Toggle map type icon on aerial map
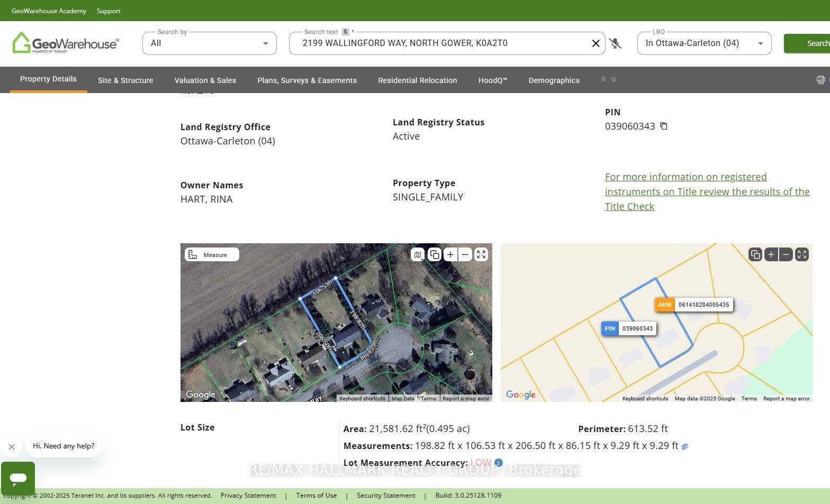The width and height of the screenshot is (830, 504). click(x=418, y=254)
